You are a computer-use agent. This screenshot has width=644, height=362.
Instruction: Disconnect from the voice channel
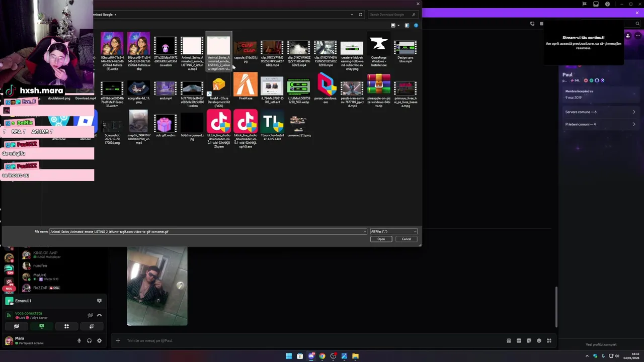pos(99,315)
